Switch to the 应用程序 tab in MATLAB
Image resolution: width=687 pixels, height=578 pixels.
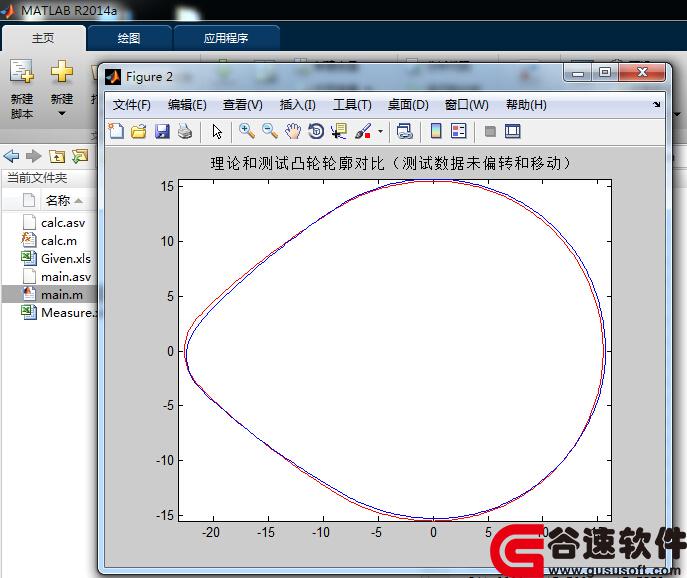(226, 39)
